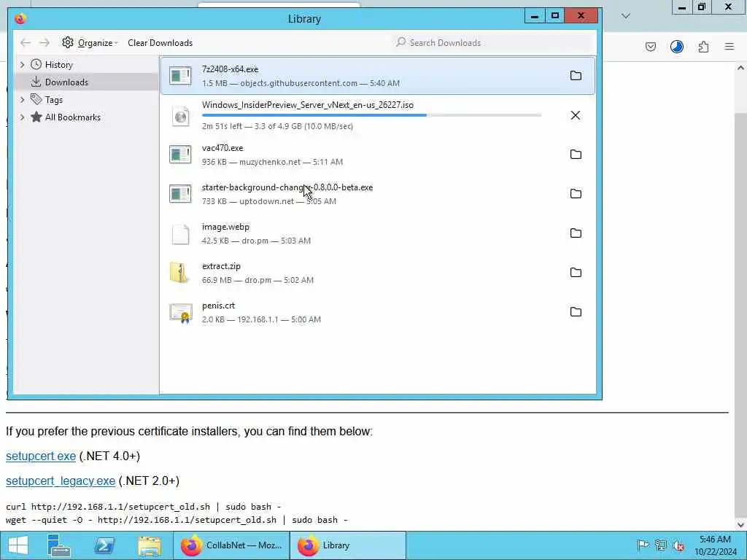This screenshot has height=560, width=747.
Task: Select Downloads in the sidebar
Action: pos(66,82)
